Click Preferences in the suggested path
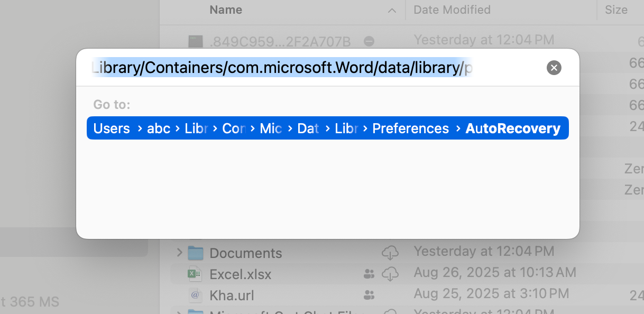Viewport: 644px width, 314px height. tap(411, 128)
